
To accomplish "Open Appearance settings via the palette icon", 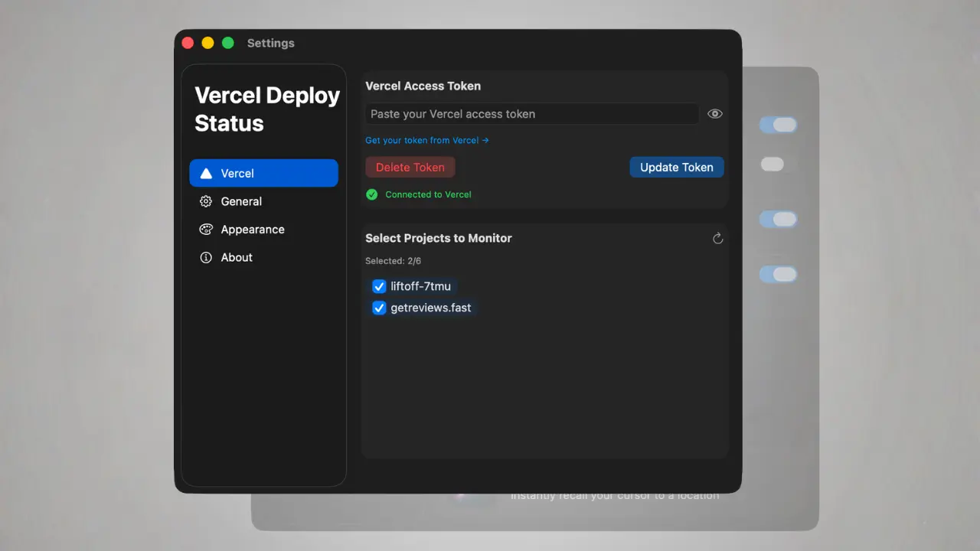I will tap(205, 229).
